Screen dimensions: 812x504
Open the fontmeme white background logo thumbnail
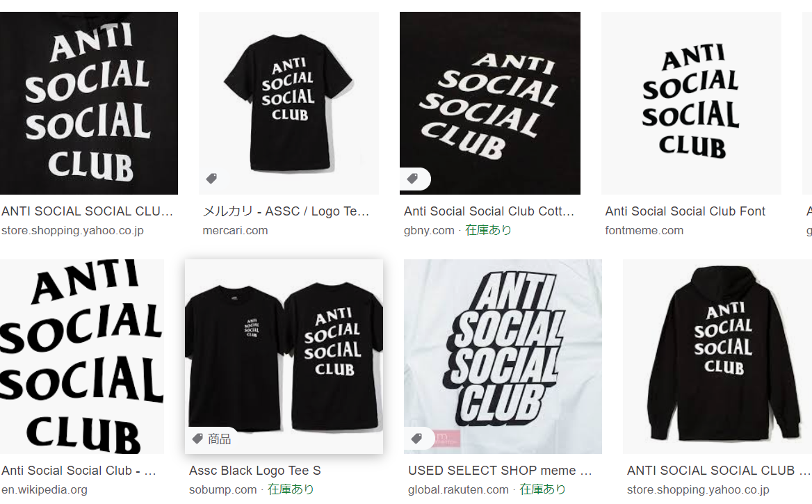691,103
